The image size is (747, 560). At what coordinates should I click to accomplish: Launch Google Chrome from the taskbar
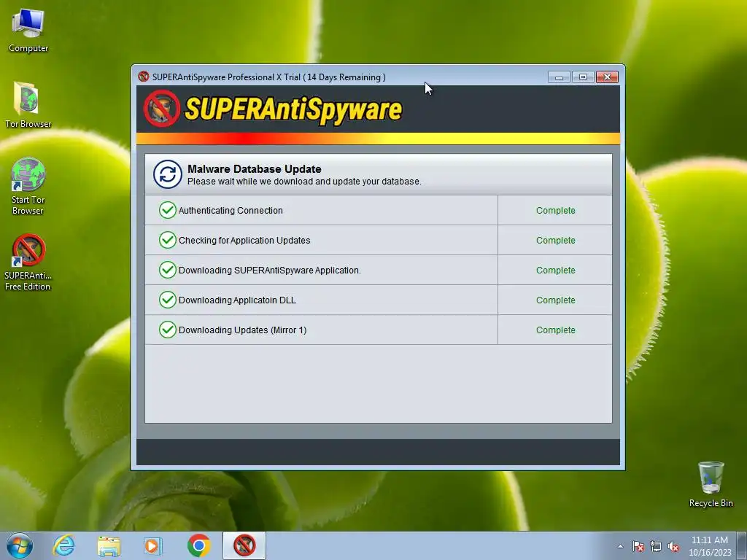(x=199, y=545)
